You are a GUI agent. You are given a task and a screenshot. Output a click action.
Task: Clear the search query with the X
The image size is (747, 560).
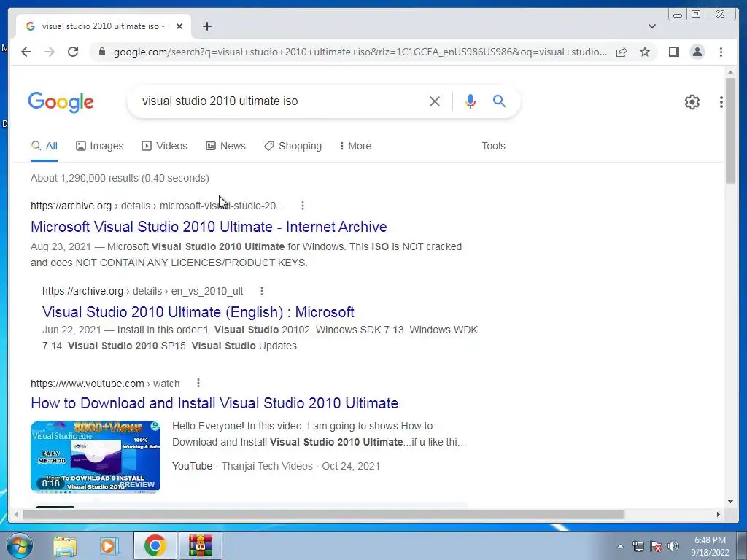pos(435,101)
